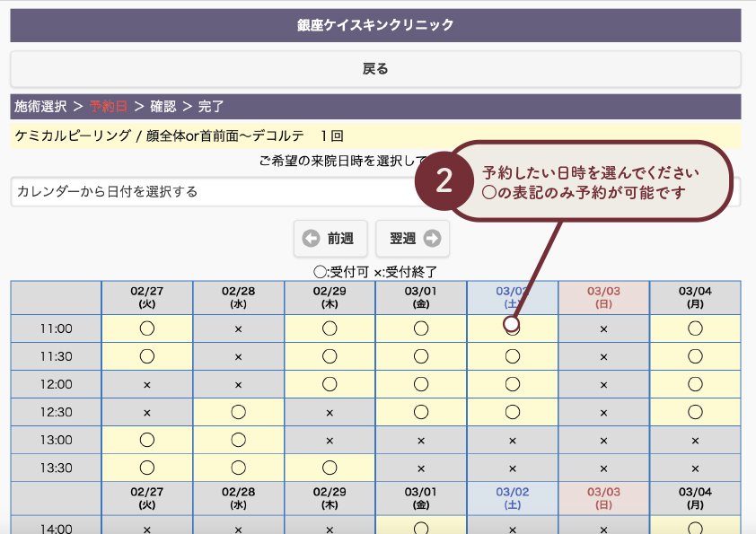Pick the 11:00 slot on 03/04
756x534 pixels.
tap(694, 328)
